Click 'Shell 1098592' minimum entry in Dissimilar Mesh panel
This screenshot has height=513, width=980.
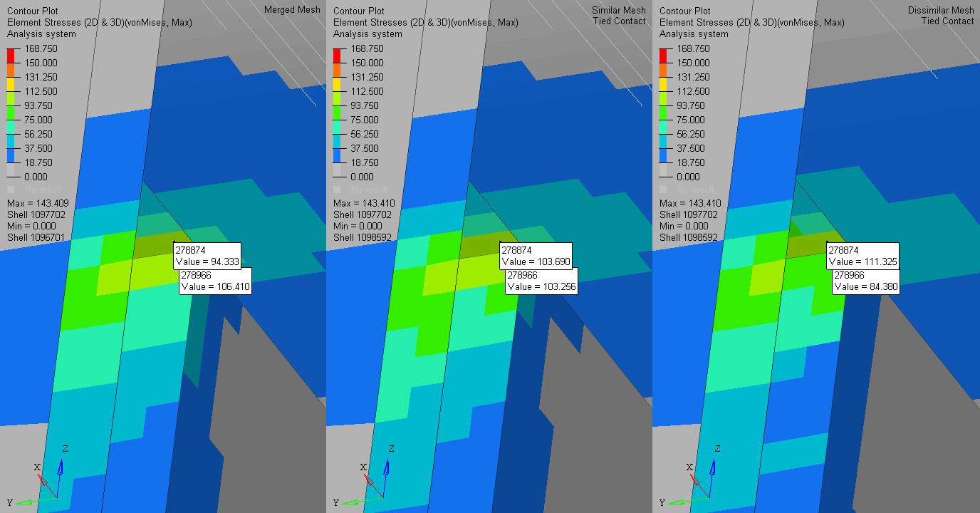(689, 237)
